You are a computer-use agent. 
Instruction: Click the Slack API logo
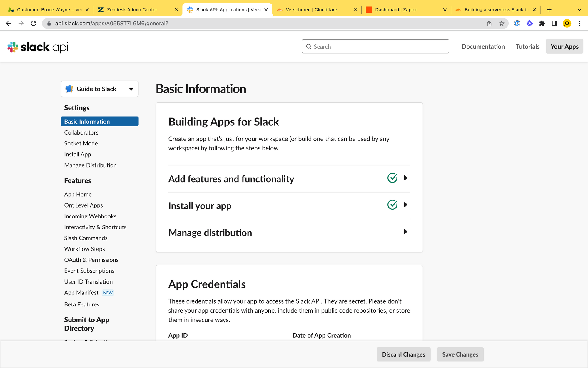tap(38, 47)
